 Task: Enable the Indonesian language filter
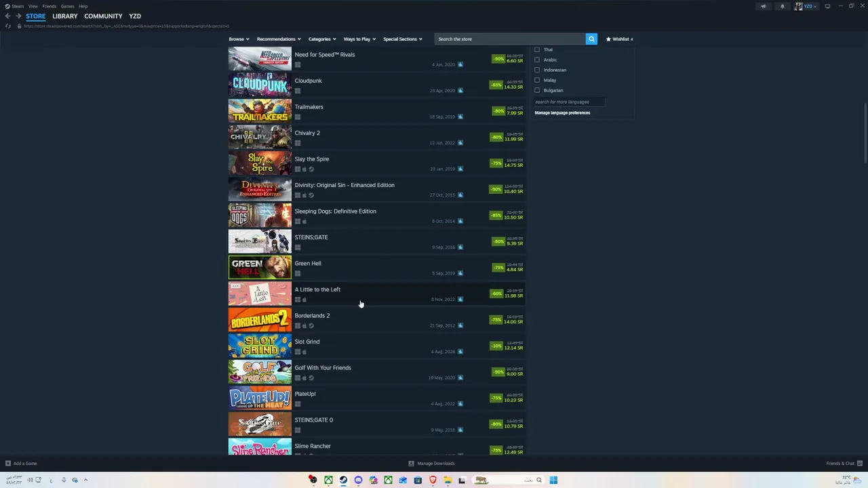537,70
